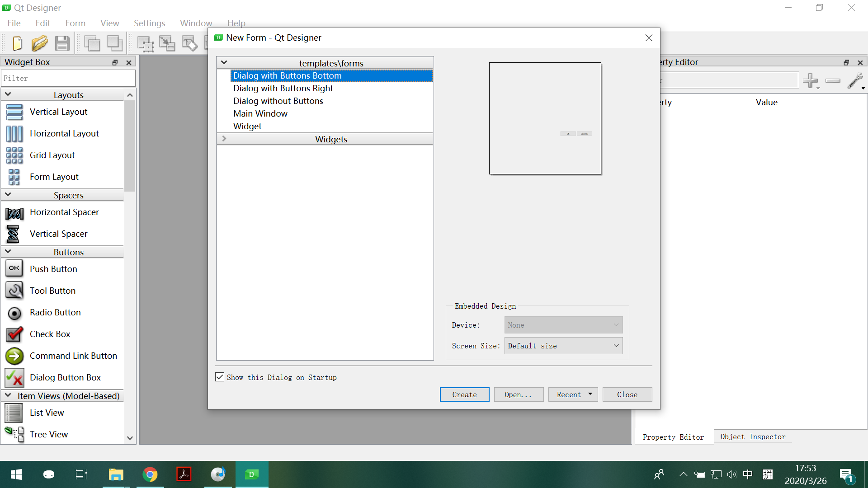Pick the Vertical Layout widget icon
This screenshot has height=488, width=868.
(14, 112)
